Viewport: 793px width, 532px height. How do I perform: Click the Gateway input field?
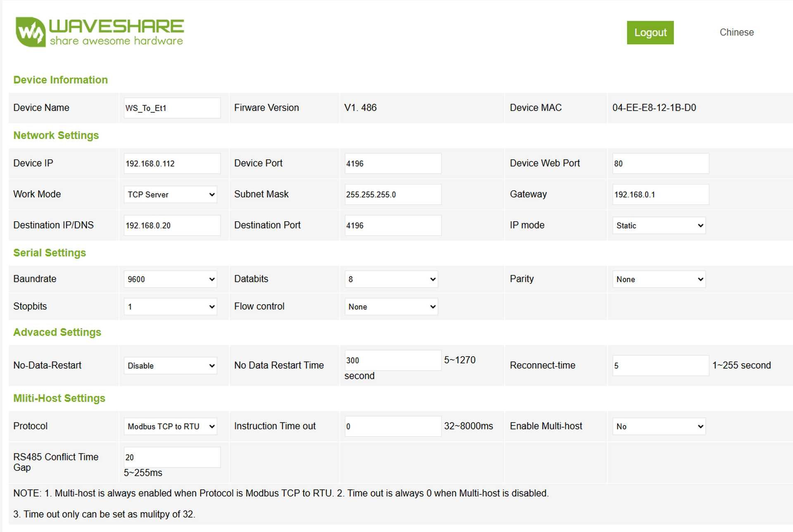660,194
